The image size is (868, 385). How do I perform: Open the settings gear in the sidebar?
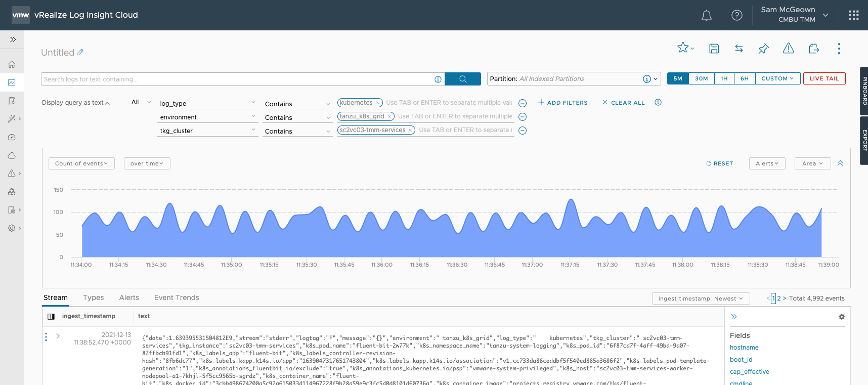[12, 228]
